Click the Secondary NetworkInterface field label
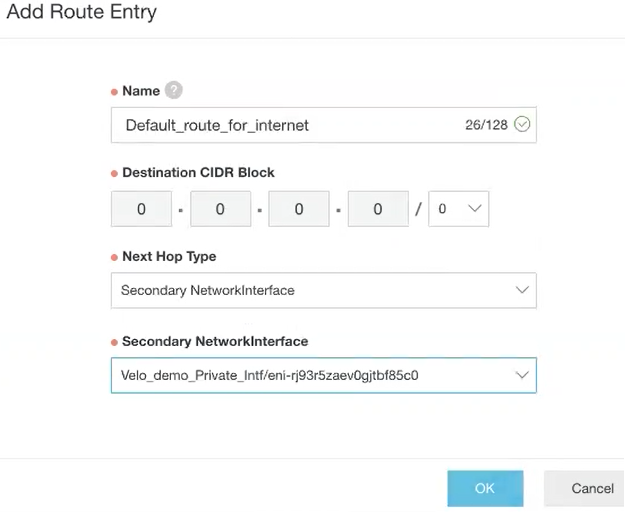The height and width of the screenshot is (518, 625). click(x=215, y=341)
